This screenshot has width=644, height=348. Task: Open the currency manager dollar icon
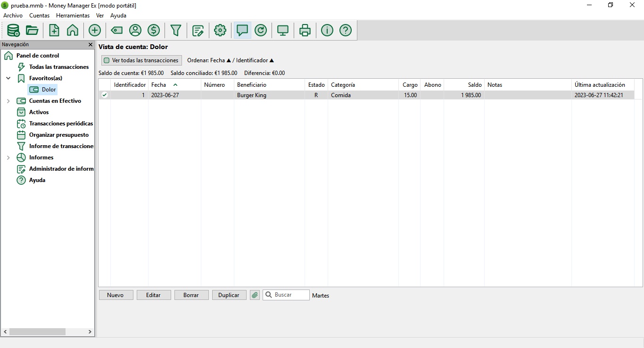click(x=154, y=30)
